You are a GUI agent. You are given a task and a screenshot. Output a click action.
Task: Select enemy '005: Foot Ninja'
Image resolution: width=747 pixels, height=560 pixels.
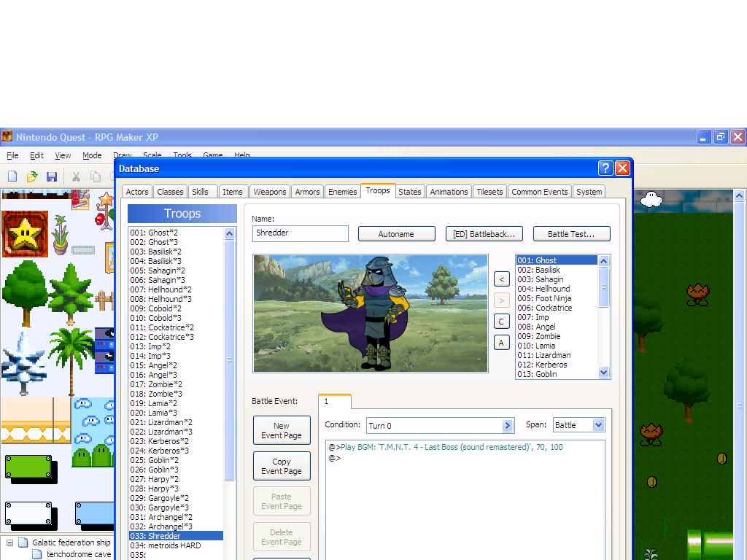pos(557,298)
